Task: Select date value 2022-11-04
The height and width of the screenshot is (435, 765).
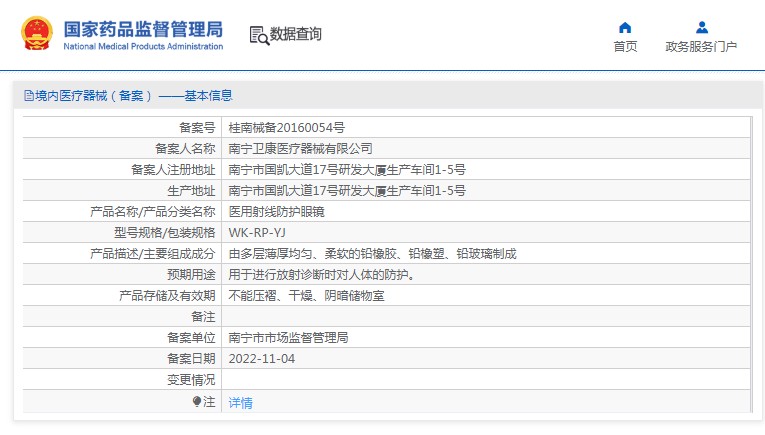Action: point(262,358)
